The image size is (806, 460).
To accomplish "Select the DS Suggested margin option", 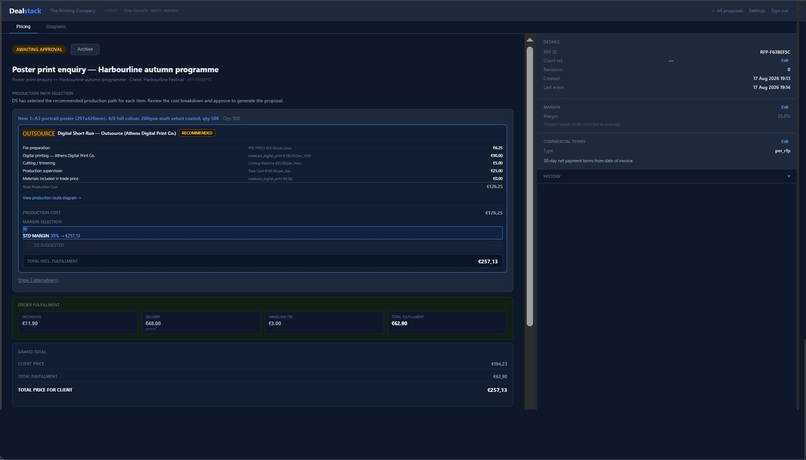I will (29, 245).
